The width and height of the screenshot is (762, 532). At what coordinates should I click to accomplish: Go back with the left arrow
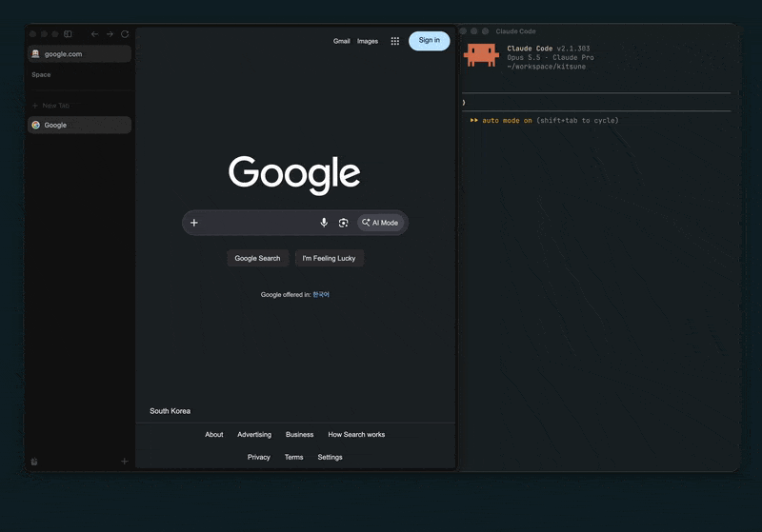(94, 34)
